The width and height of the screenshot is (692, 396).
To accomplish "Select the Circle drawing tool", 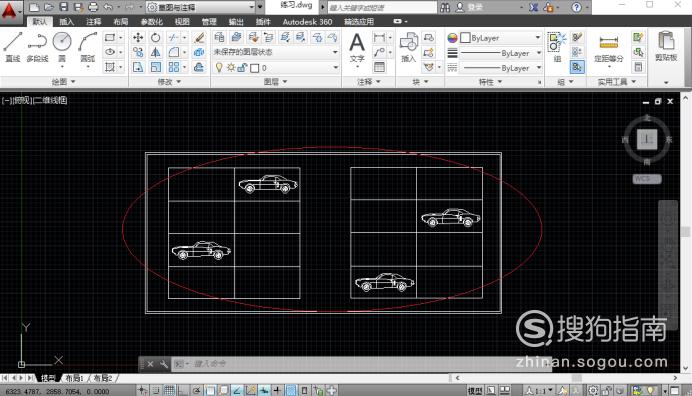I will [62, 46].
